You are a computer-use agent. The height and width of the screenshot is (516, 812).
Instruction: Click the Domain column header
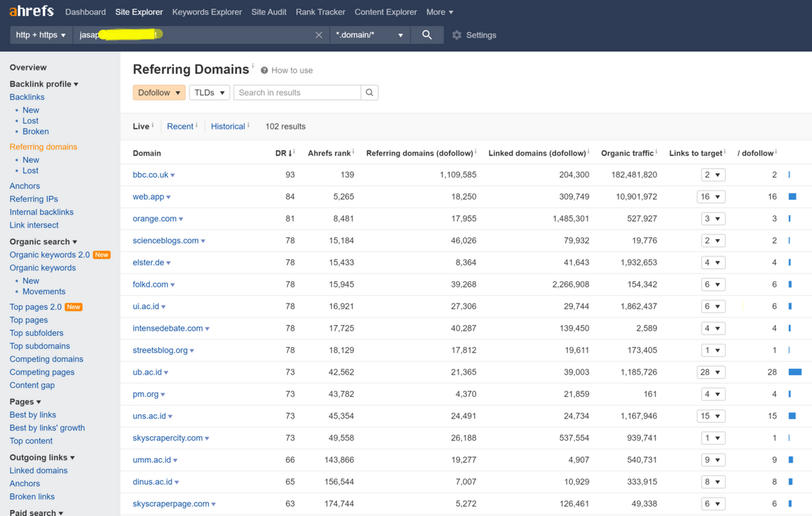[x=147, y=153]
